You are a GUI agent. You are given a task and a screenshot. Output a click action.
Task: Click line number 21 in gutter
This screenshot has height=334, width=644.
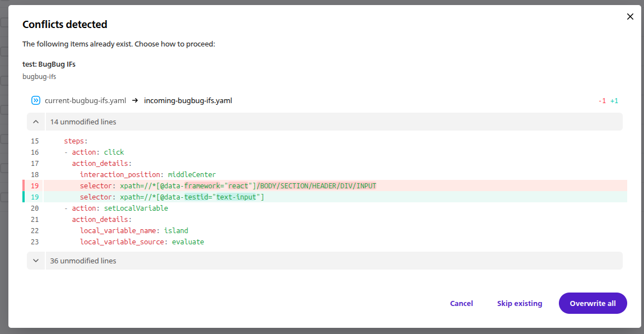click(35, 219)
